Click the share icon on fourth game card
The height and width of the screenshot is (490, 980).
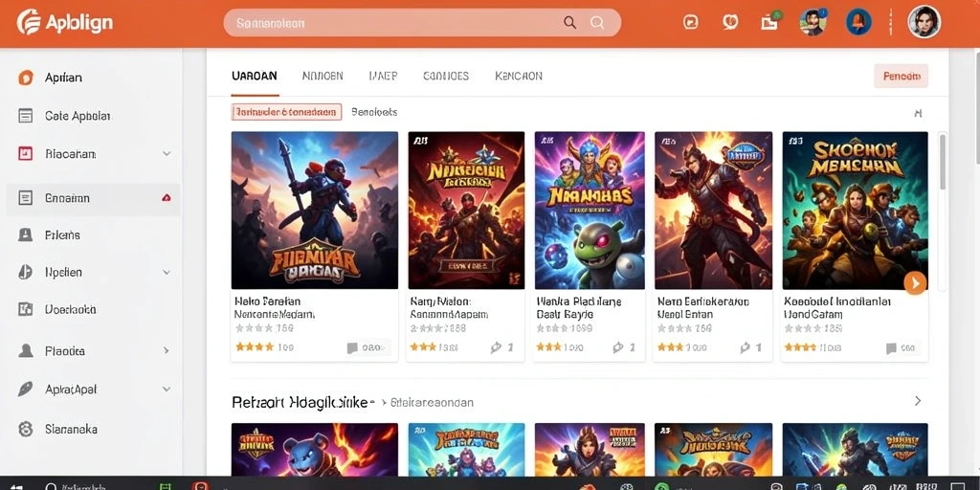[745, 347]
